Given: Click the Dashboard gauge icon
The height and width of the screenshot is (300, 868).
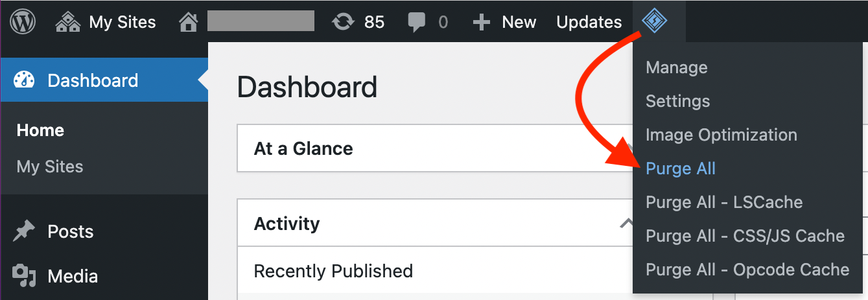Looking at the screenshot, I should click(x=24, y=80).
